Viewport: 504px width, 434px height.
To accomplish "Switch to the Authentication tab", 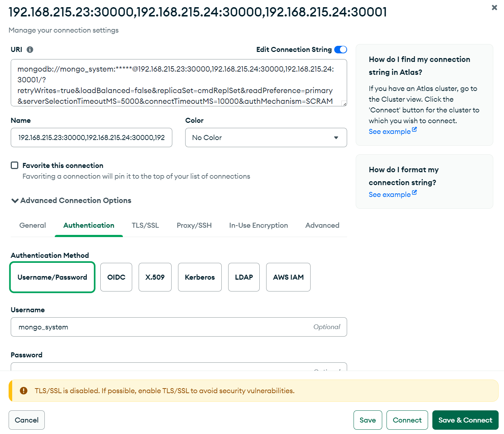I will tap(89, 225).
